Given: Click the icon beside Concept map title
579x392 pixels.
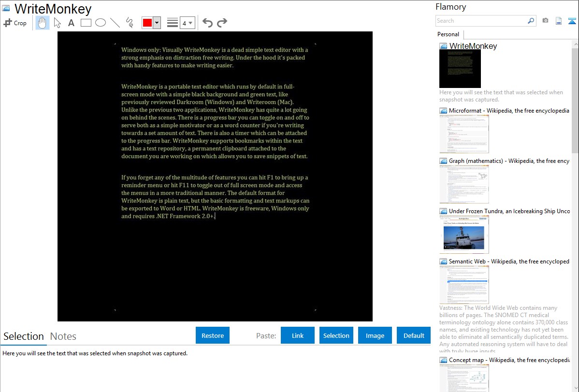Looking at the screenshot, I should 443,360.
